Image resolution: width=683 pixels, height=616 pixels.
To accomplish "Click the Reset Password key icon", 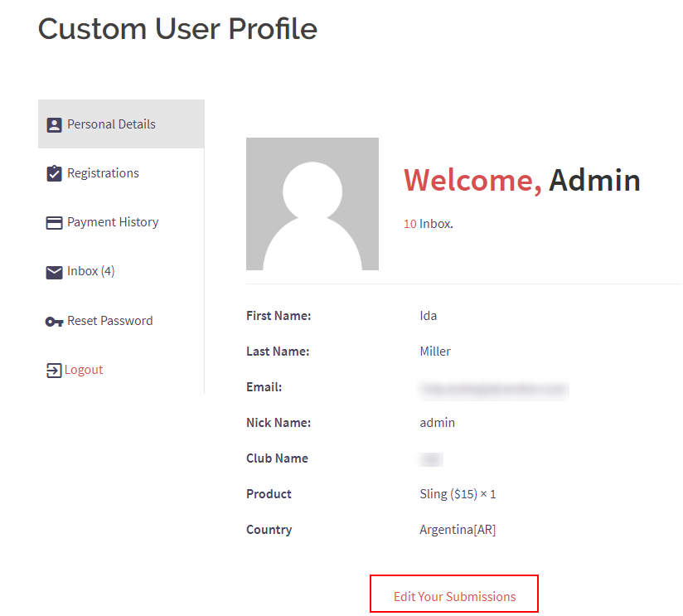I will tap(54, 322).
